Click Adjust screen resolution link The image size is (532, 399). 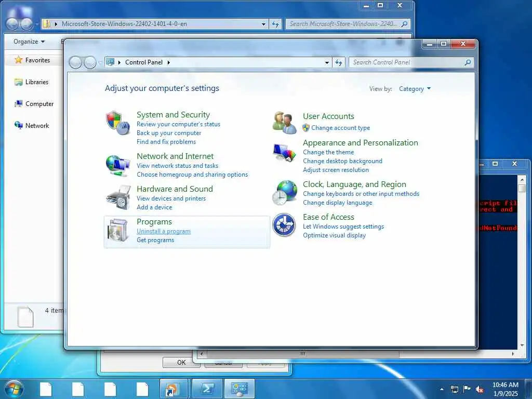click(x=336, y=170)
